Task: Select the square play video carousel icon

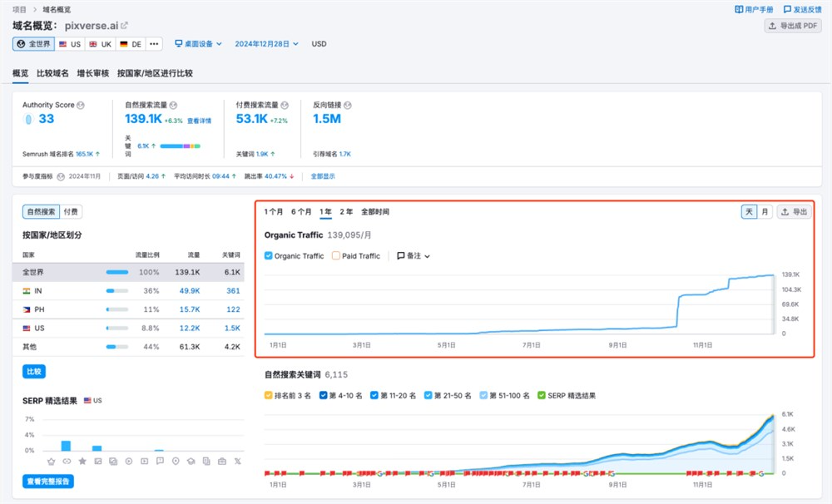Action: [x=144, y=462]
